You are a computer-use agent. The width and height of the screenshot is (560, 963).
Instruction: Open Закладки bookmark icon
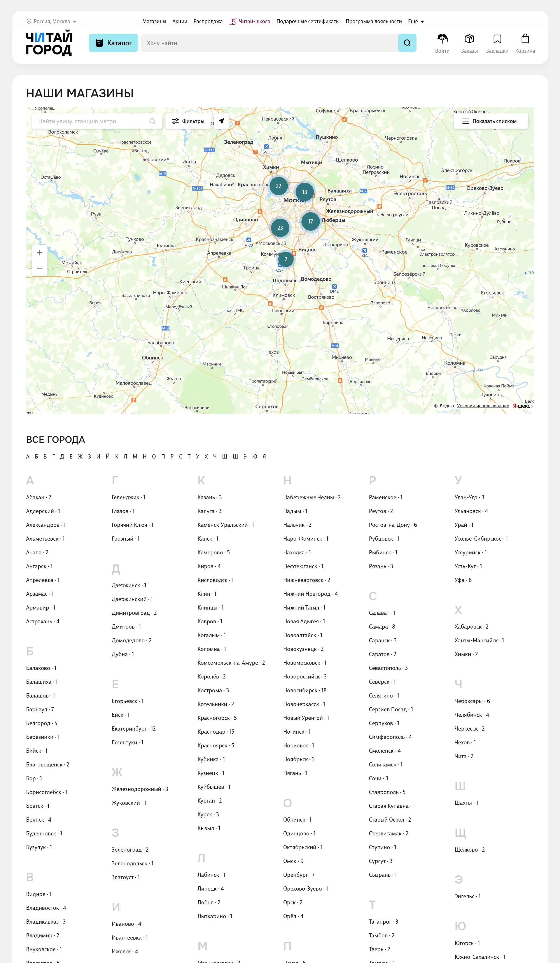point(497,39)
